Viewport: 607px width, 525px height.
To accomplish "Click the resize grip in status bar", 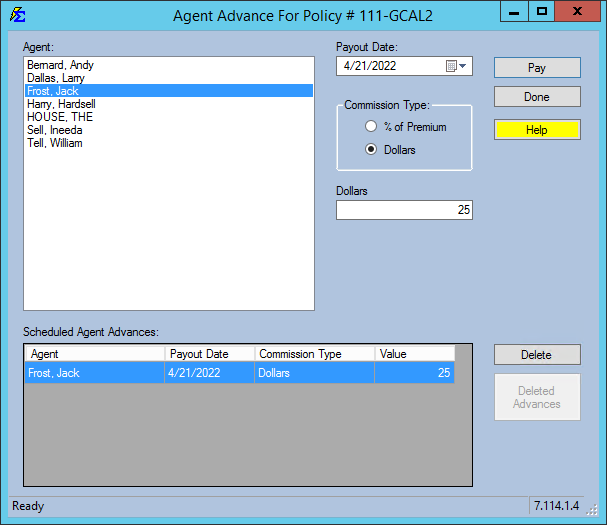I will point(592,510).
